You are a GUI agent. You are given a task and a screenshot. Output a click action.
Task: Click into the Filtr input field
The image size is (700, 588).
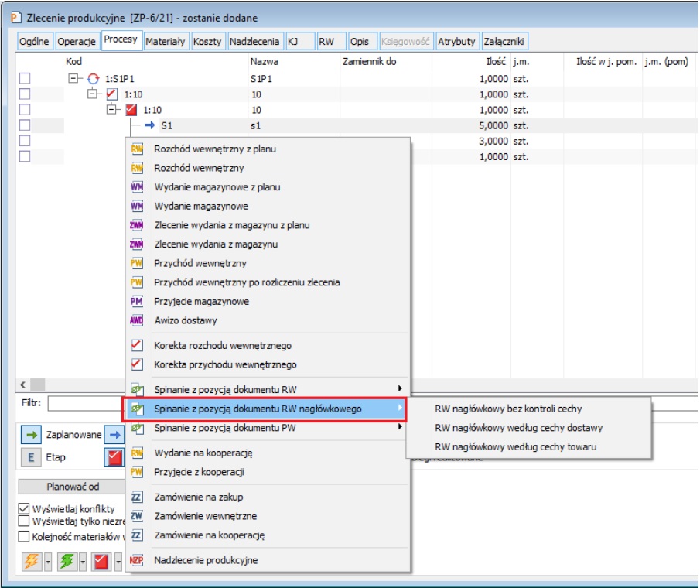coord(85,403)
